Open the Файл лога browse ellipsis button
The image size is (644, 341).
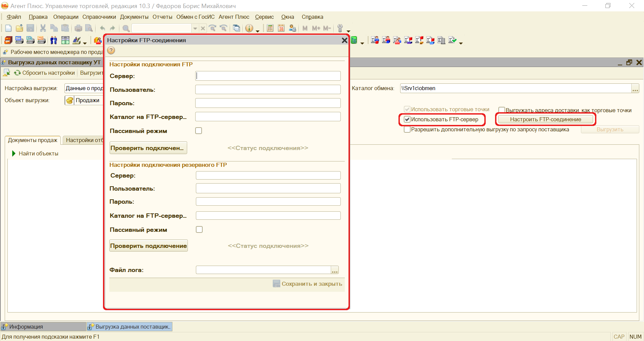(334, 270)
